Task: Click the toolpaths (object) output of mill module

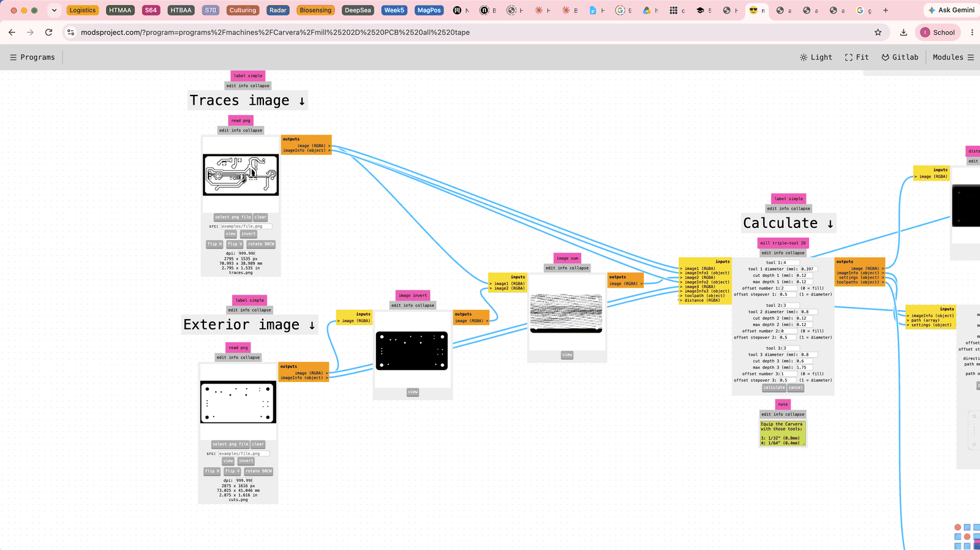Action: click(x=861, y=282)
